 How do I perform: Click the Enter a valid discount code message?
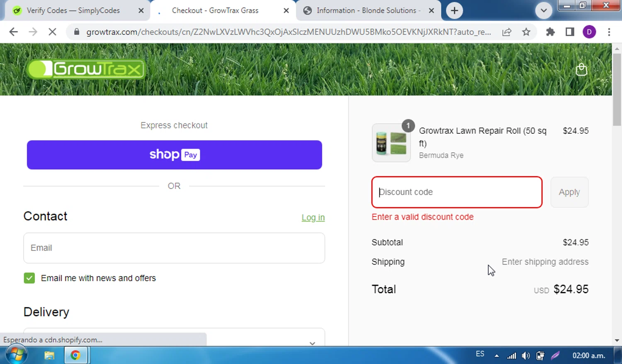[x=423, y=217]
